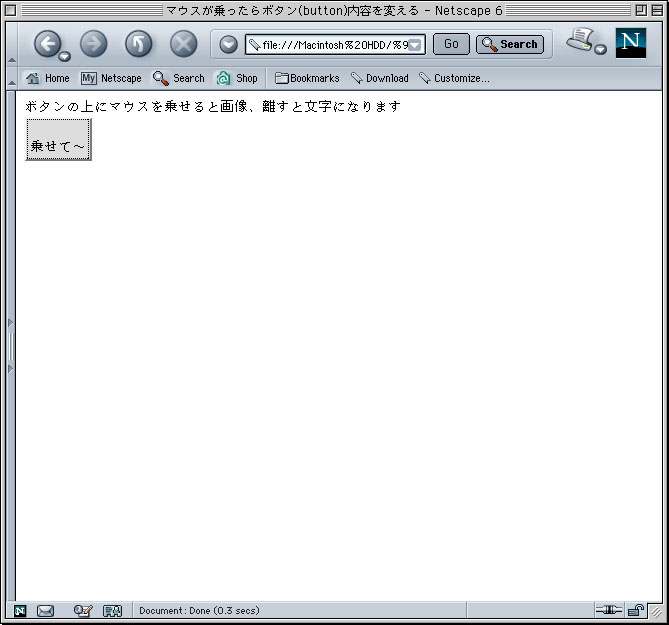Click the Document: Done status text
The height and width of the screenshot is (625, 669).
pos(199,610)
